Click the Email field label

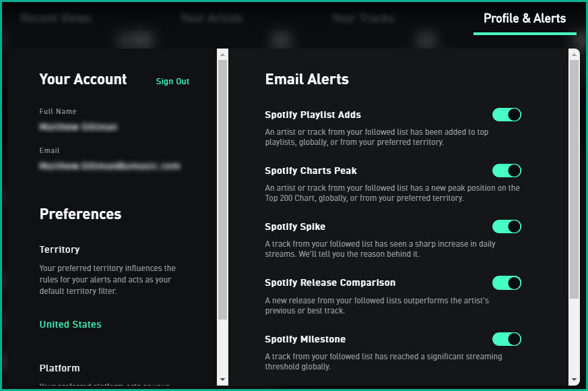(49, 150)
